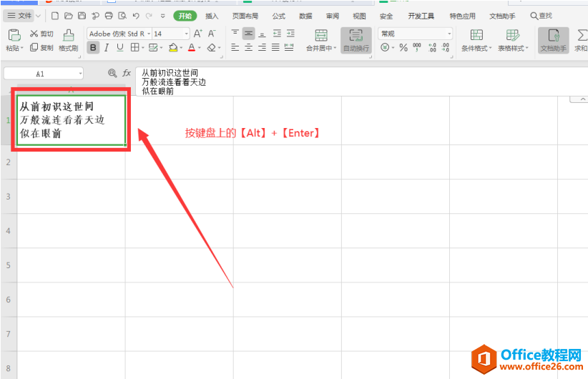Switch to the 数据 tab

(305, 16)
